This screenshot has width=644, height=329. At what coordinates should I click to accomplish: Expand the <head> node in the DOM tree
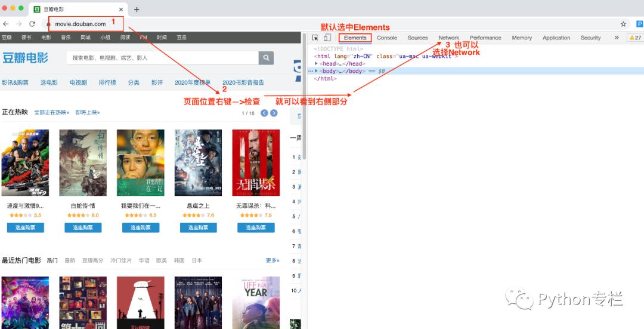316,64
